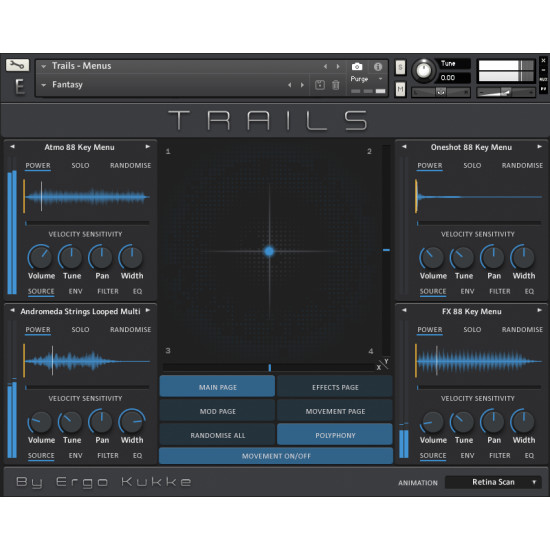Open the MOVEMENT PAGE

coord(335,411)
